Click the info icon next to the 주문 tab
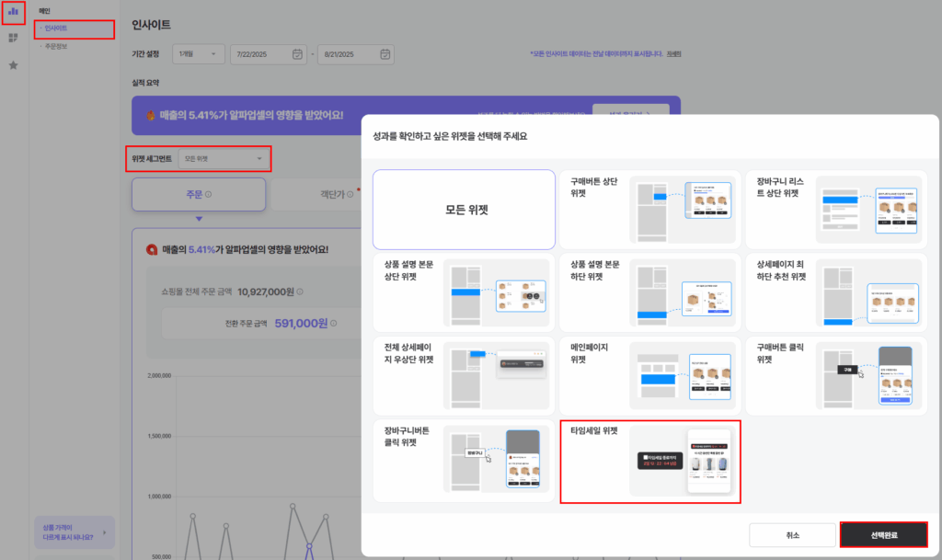 [x=208, y=196]
